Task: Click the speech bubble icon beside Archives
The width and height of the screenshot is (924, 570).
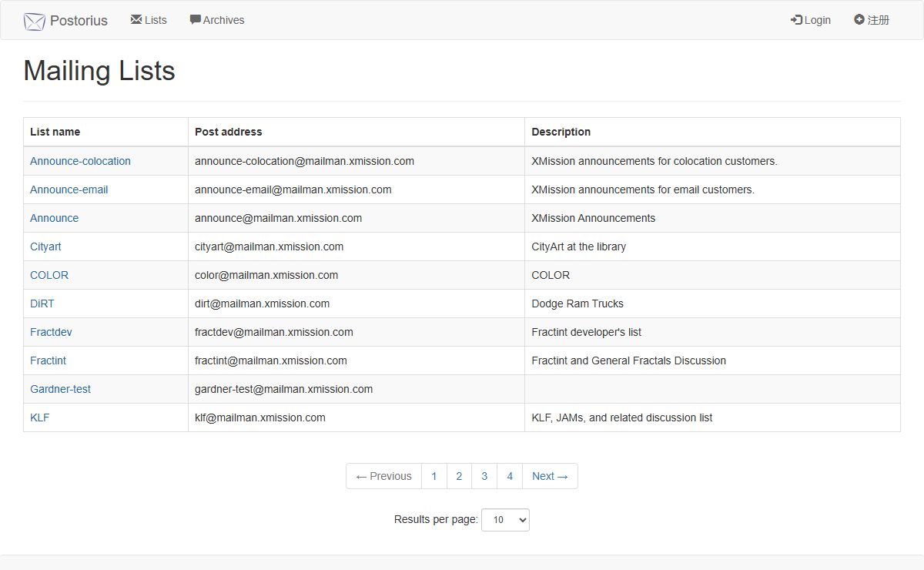Action: [x=196, y=20]
